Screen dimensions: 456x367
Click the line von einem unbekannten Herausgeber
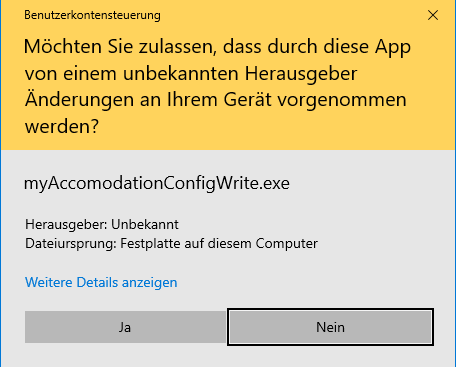[x=191, y=73]
